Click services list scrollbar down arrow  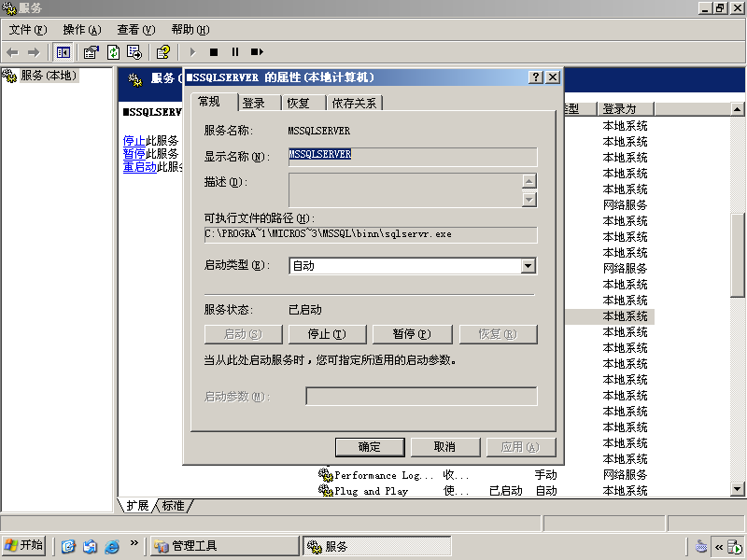[737, 488]
